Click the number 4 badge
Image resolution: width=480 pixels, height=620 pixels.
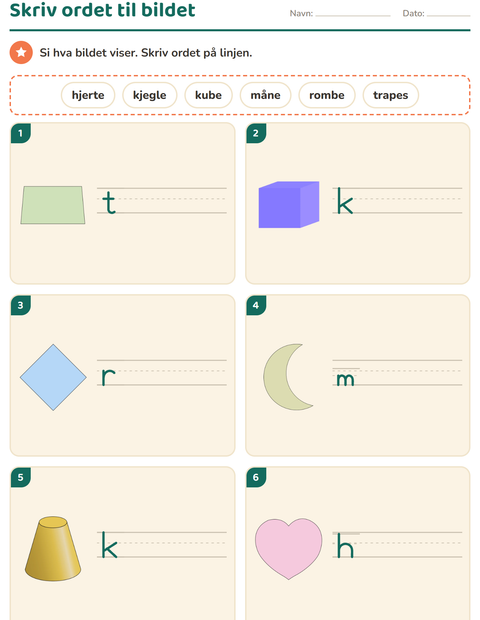(x=256, y=305)
